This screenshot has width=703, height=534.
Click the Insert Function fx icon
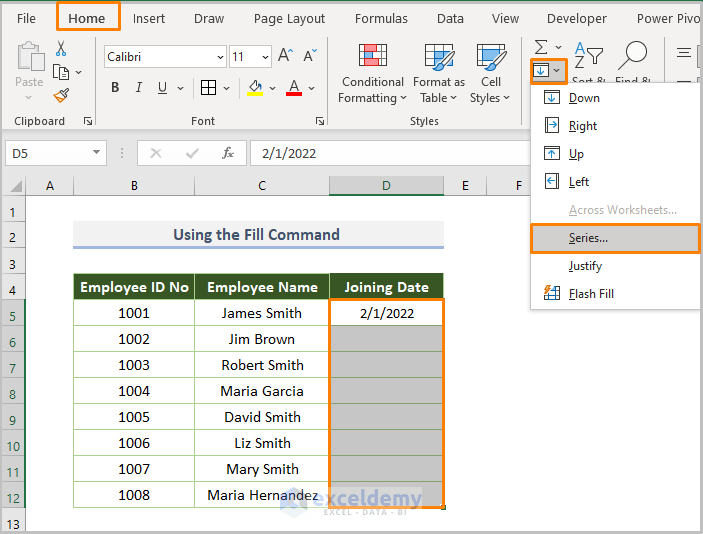pyautogui.click(x=228, y=153)
